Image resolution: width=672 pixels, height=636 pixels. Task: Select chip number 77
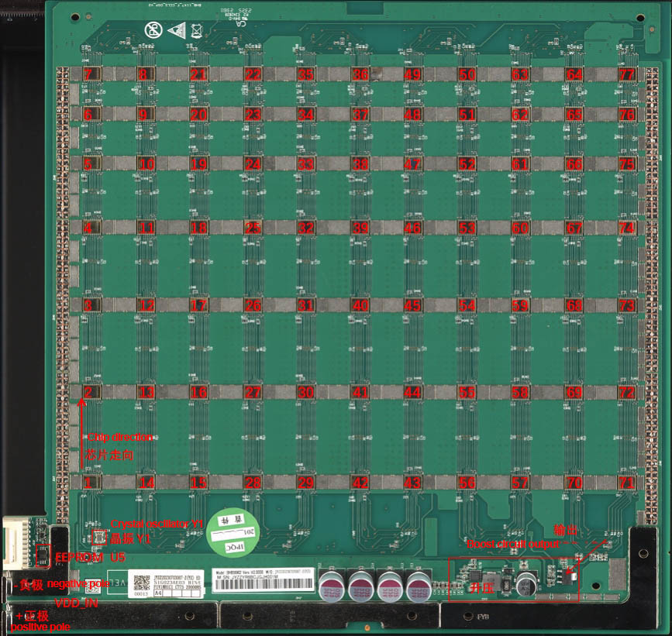point(626,74)
